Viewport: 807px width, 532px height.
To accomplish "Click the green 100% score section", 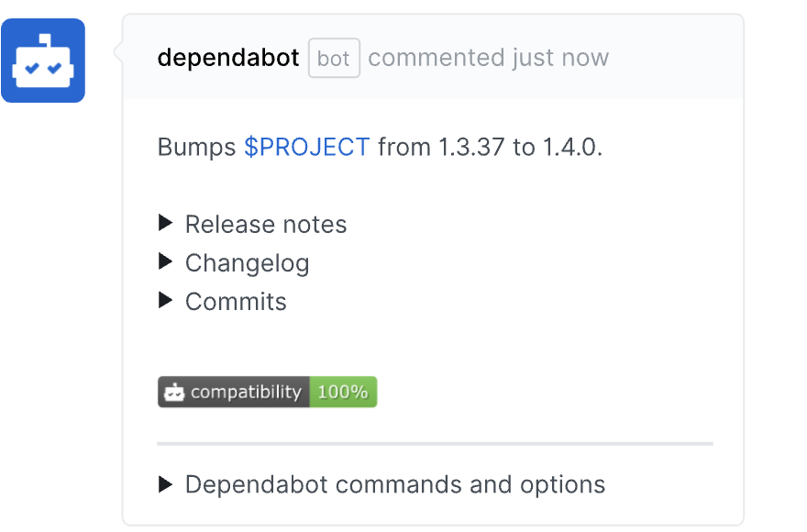I will (x=343, y=393).
